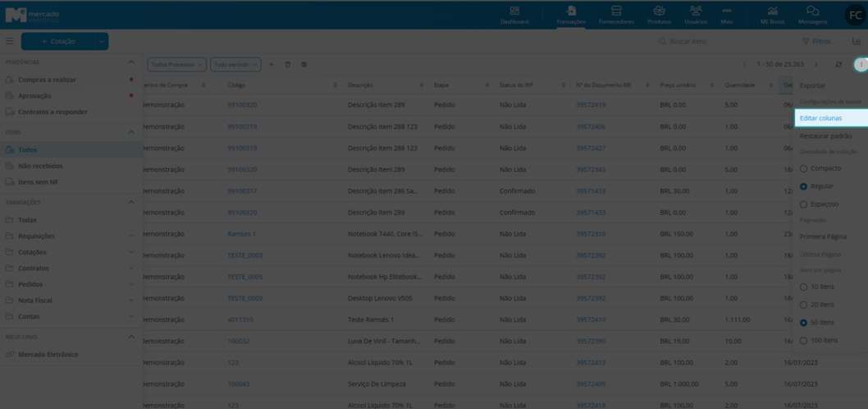Click the + Cotação button
Screen dimensions: 868x409
(58, 42)
